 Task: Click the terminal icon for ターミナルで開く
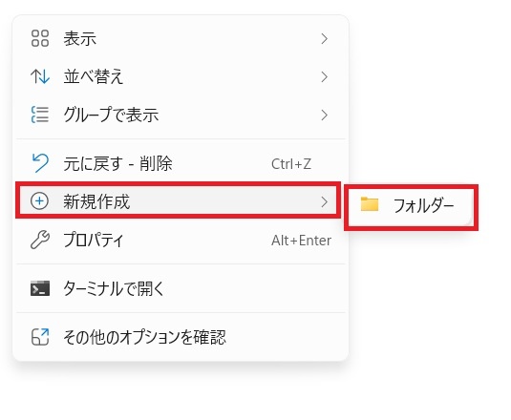pyautogui.click(x=40, y=288)
